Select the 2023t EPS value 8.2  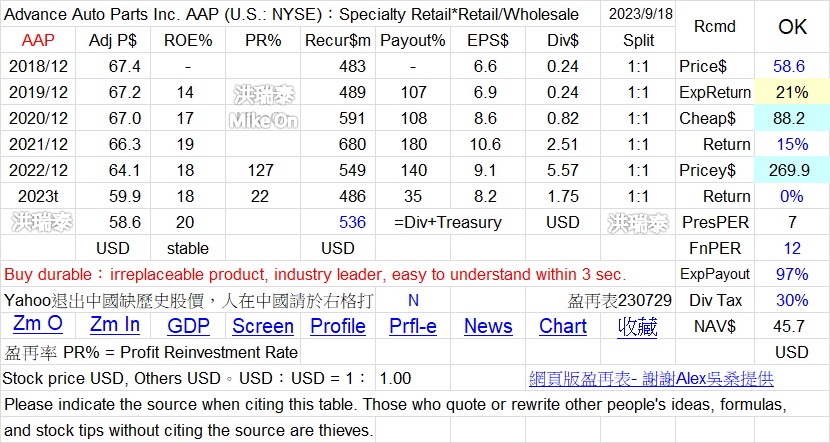pyautogui.click(x=488, y=196)
